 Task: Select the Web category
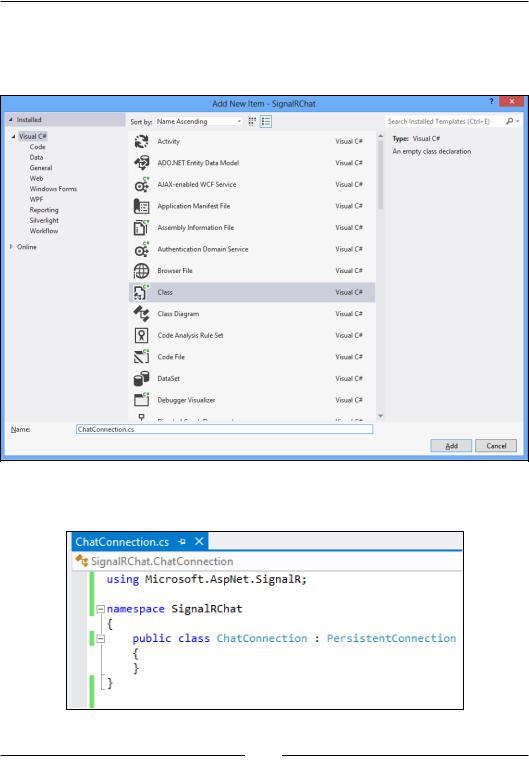pos(36,178)
